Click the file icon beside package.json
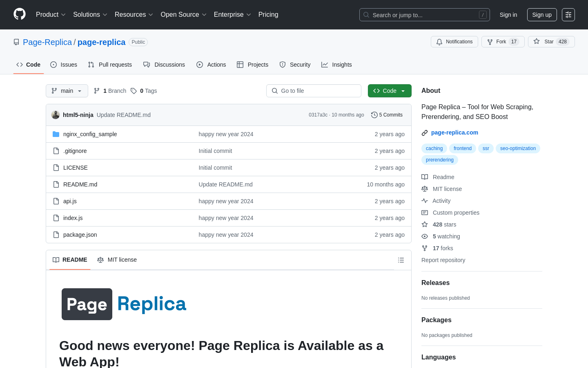Screen dimensions: 588x368 pyautogui.click(x=56, y=235)
